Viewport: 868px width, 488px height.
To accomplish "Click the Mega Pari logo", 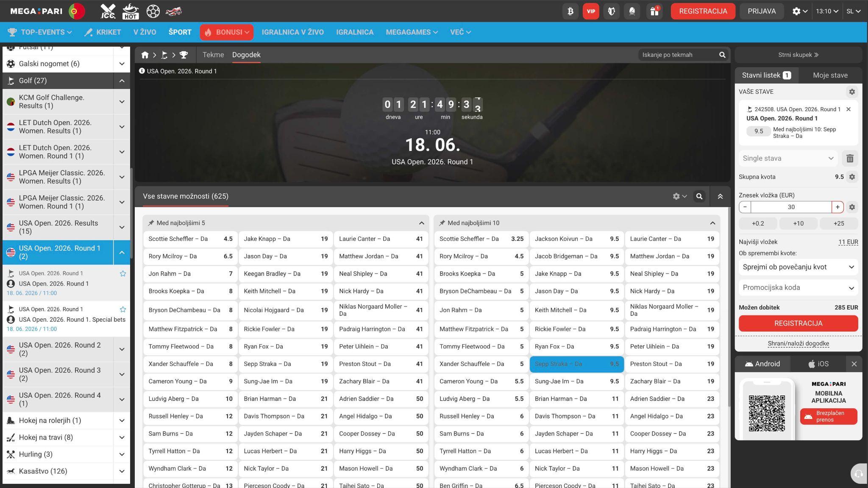I will (36, 11).
